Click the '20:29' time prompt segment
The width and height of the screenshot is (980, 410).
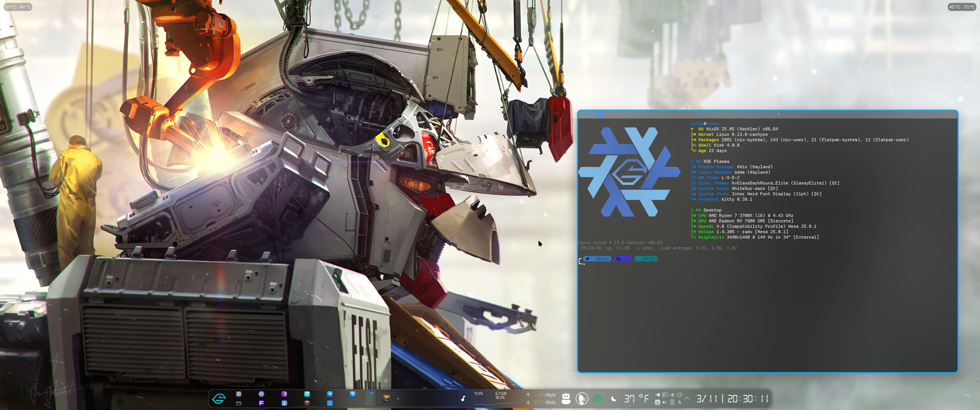tap(646, 259)
